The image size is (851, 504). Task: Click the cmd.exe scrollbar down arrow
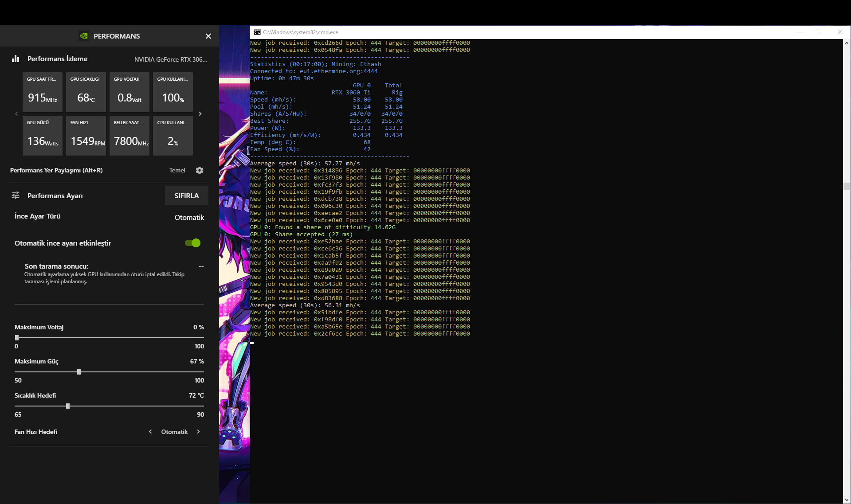(x=847, y=500)
